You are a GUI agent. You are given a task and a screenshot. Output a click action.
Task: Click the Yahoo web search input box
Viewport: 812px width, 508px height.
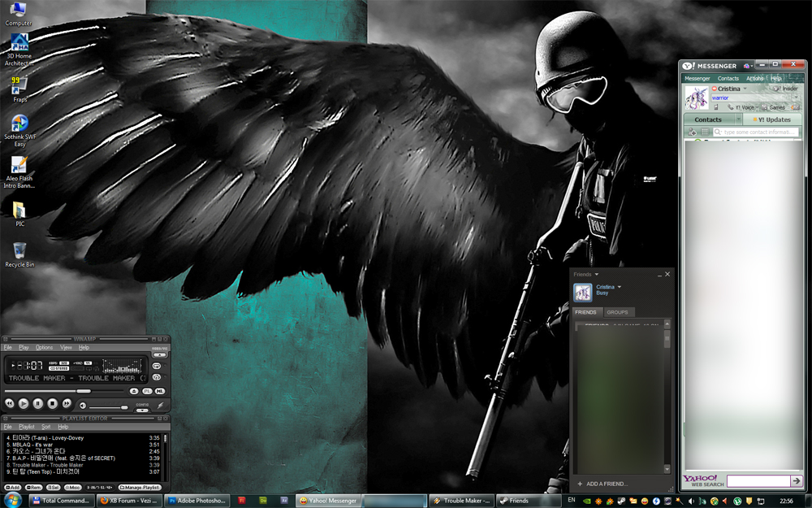758,481
